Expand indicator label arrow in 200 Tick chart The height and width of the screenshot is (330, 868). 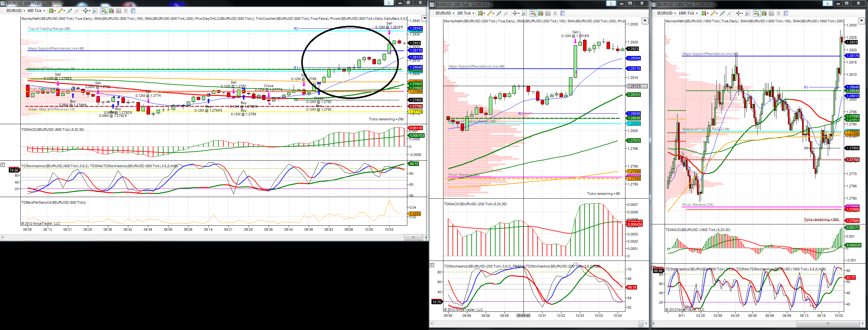(x=645, y=21)
